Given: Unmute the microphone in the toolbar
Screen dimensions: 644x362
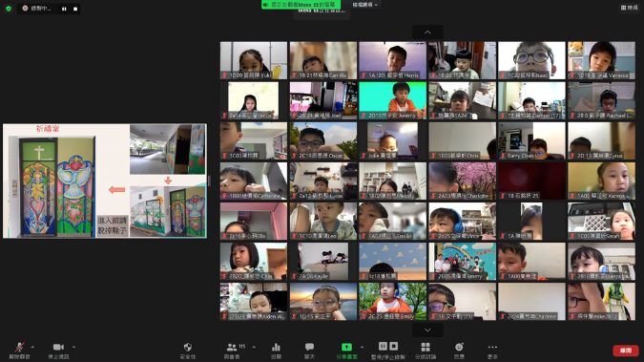Looking at the screenshot, I should tap(19, 351).
